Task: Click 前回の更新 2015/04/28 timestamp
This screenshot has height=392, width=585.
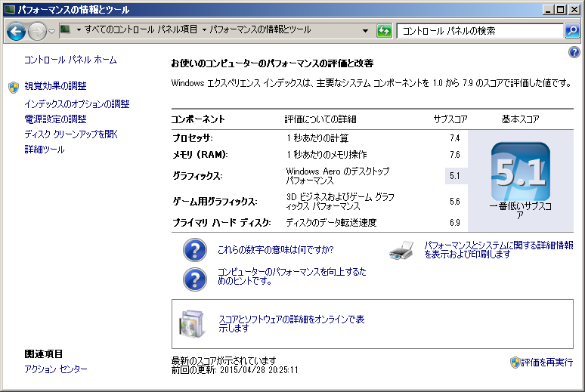Action: coord(234,370)
